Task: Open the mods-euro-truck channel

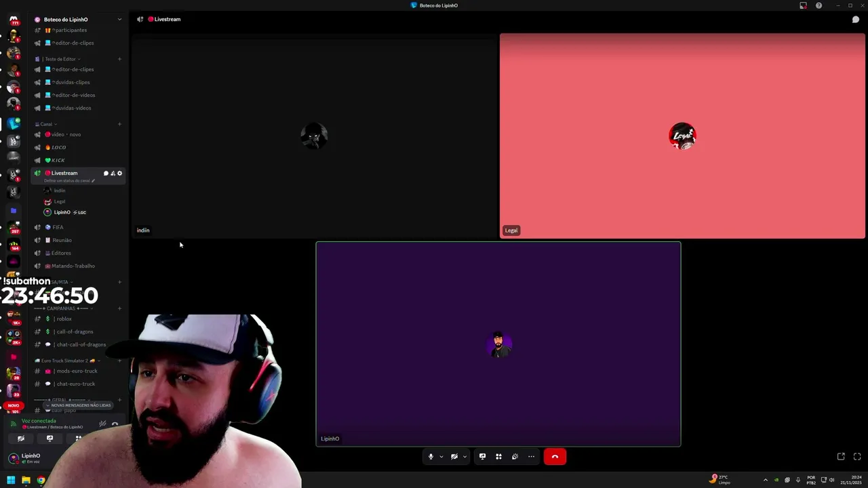Action: pyautogui.click(x=77, y=371)
